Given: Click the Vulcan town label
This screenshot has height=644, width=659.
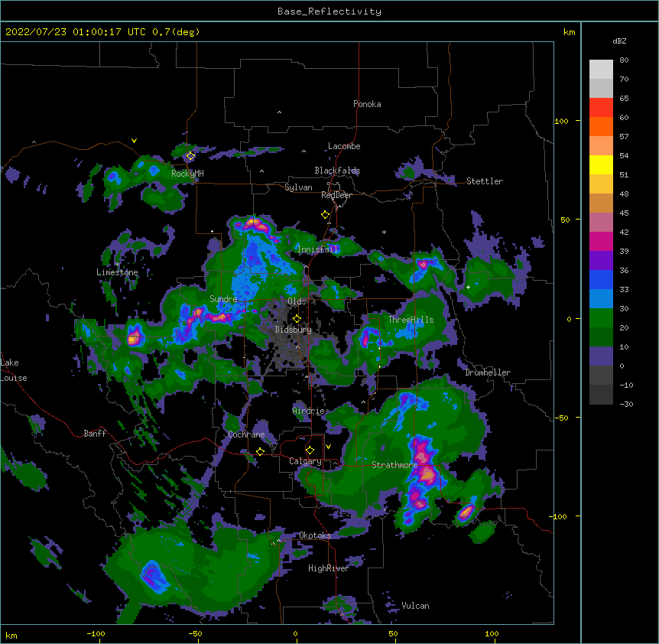Looking at the screenshot, I should [415, 606].
